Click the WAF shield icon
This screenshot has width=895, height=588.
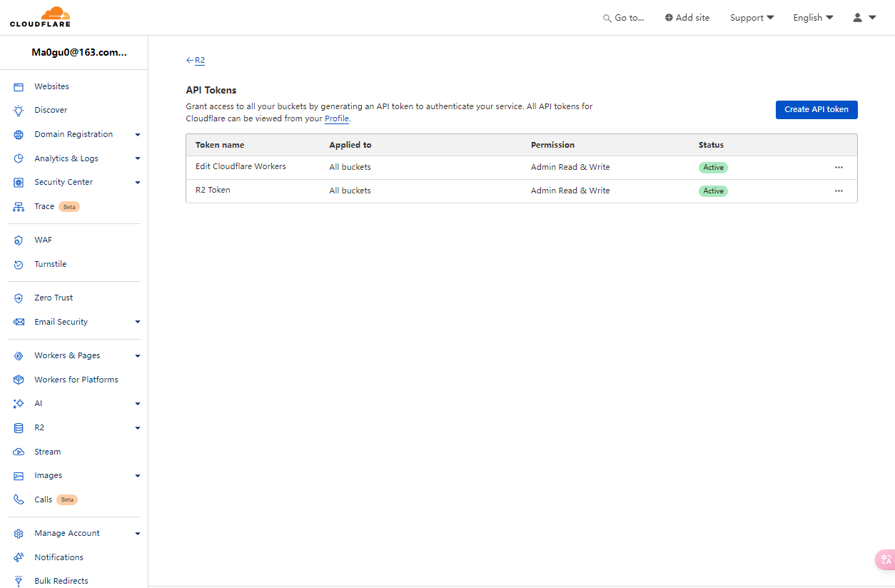[x=19, y=240]
